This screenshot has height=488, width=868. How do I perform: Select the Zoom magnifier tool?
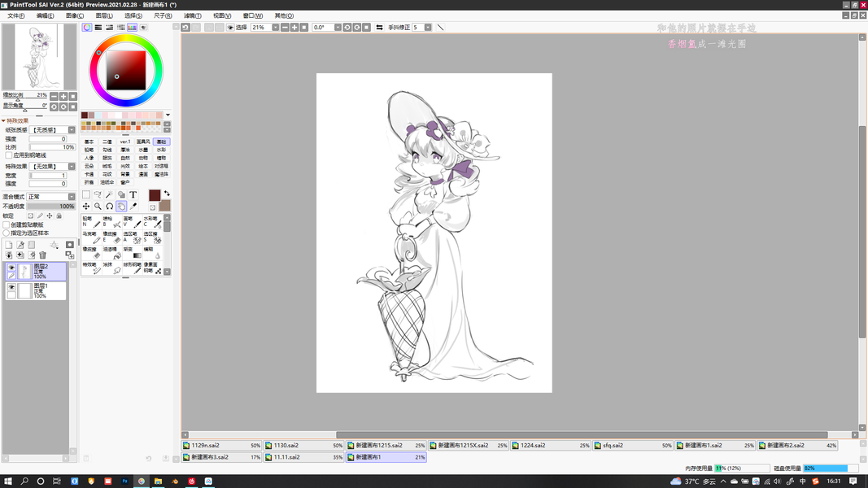point(98,207)
